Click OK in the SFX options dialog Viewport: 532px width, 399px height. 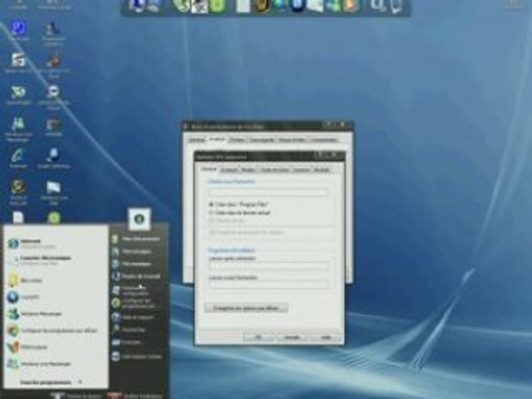click(x=258, y=337)
